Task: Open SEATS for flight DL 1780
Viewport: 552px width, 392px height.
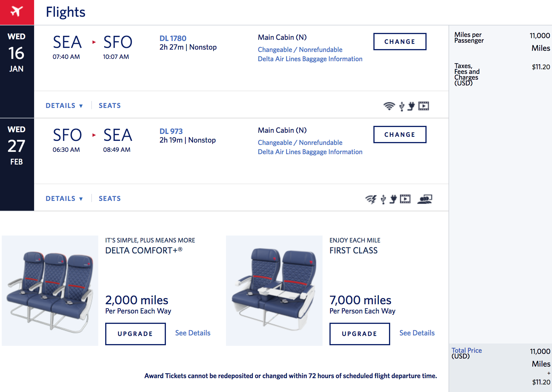Action: pyautogui.click(x=110, y=106)
